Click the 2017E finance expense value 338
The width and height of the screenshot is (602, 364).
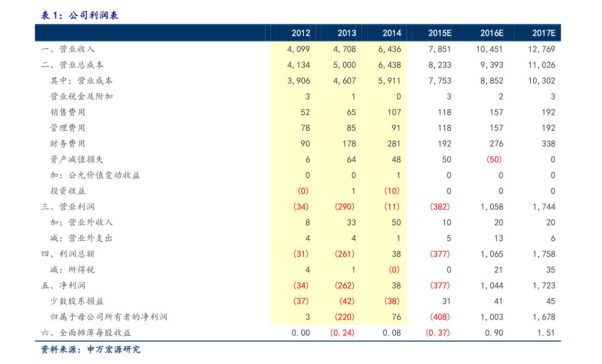tap(548, 143)
